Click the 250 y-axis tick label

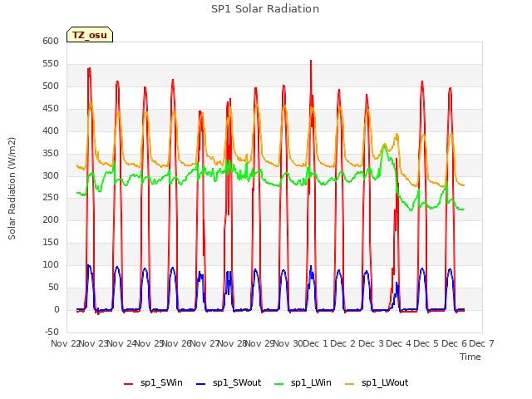point(51,198)
